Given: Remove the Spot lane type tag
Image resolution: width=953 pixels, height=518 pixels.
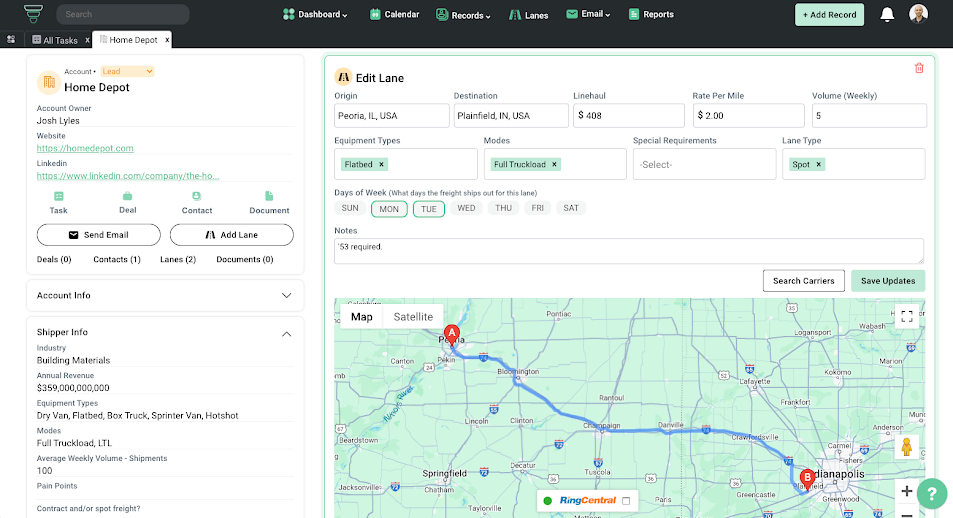Looking at the screenshot, I should click(818, 164).
